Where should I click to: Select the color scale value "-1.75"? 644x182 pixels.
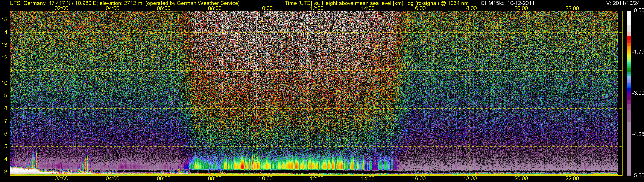tap(638, 52)
